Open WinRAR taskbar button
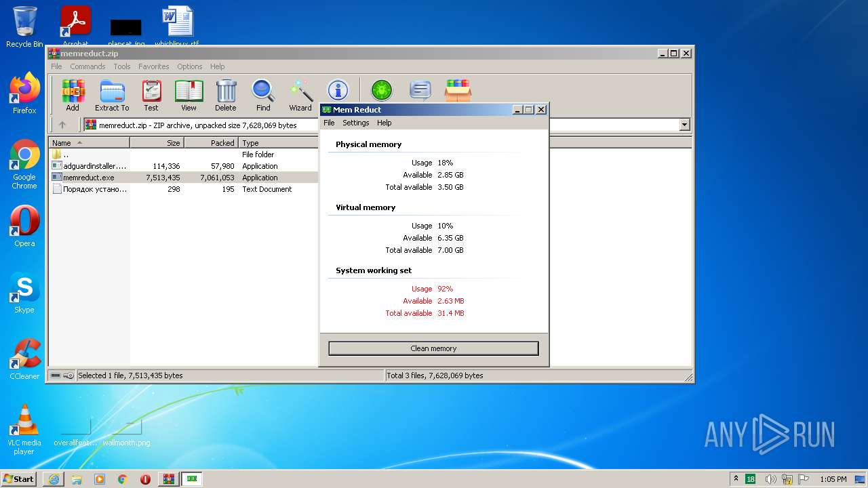Image resolution: width=868 pixels, height=488 pixels. coord(169,479)
